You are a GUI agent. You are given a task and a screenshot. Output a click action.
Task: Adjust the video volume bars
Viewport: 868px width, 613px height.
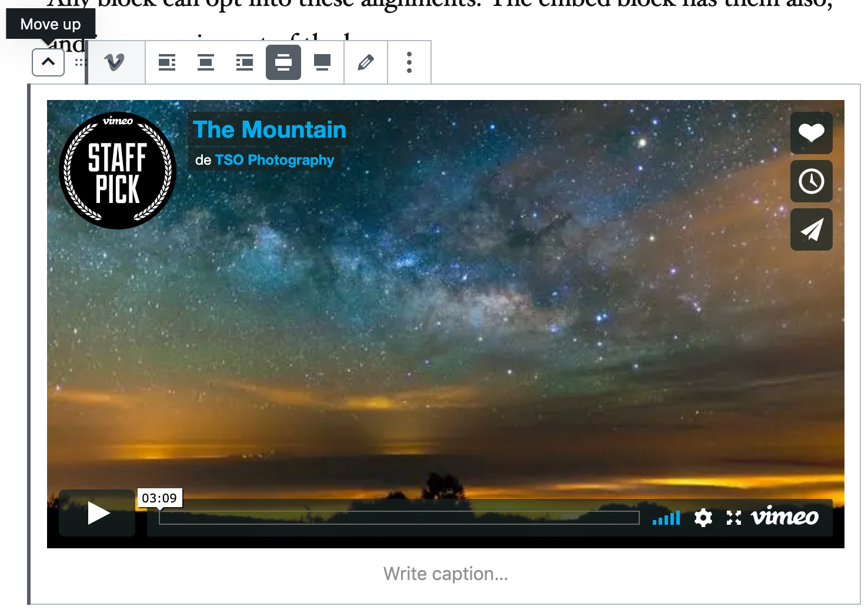tap(666, 518)
